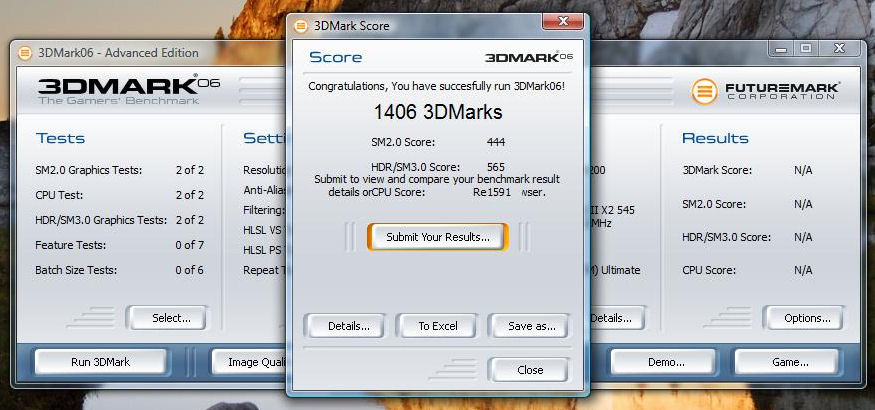Click the Futuremark Corporation logo
Viewport: 875px width, 410px height.
(766, 91)
